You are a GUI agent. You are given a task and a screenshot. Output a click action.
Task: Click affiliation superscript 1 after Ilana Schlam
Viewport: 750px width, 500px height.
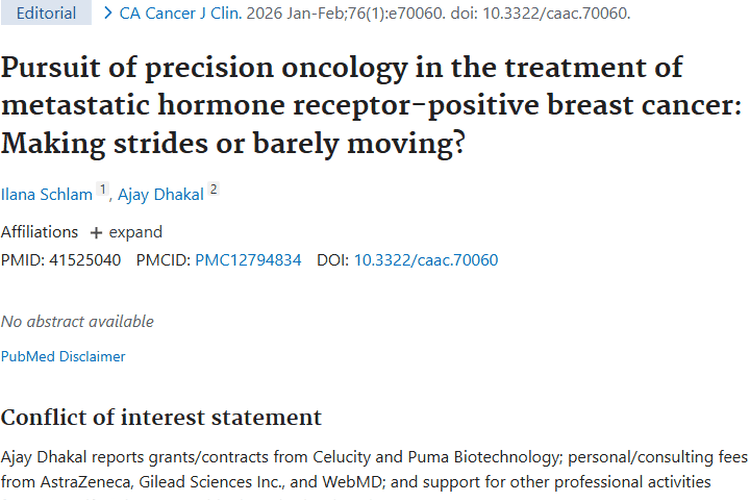click(x=103, y=190)
